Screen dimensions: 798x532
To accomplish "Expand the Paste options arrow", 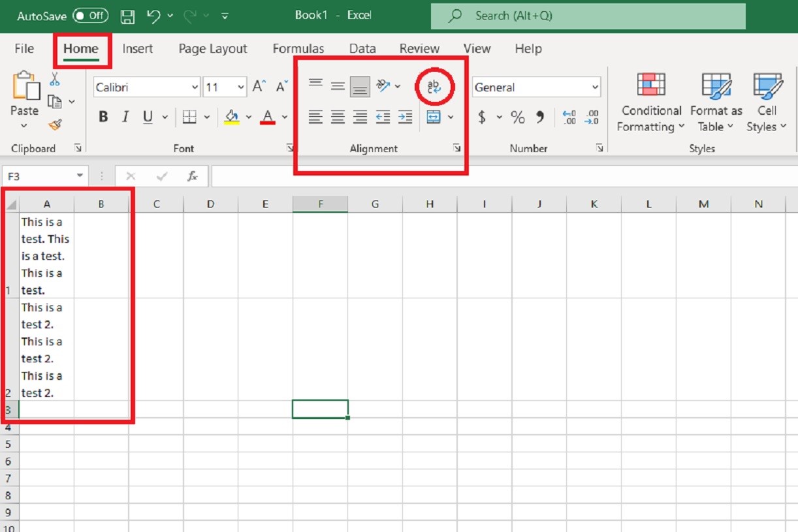I will tap(24, 125).
